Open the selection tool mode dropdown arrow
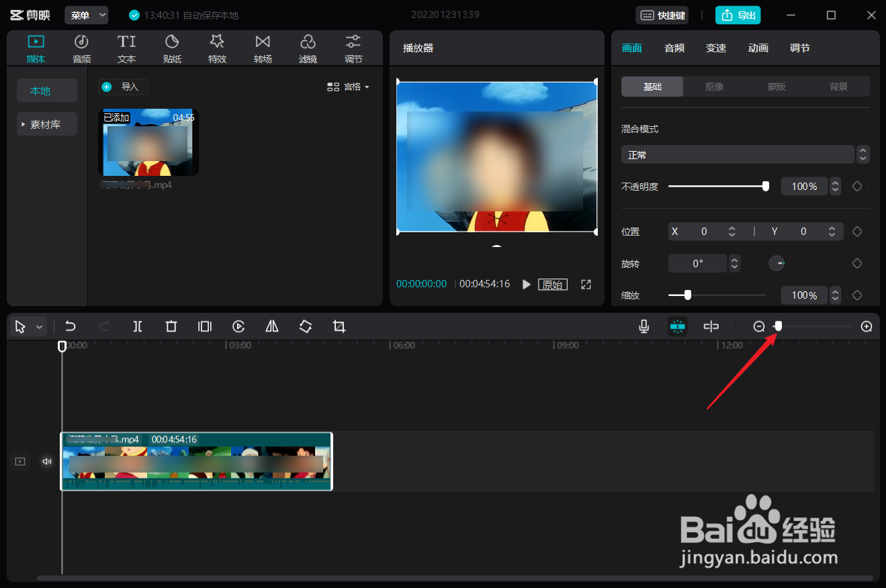 pyautogui.click(x=39, y=327)
